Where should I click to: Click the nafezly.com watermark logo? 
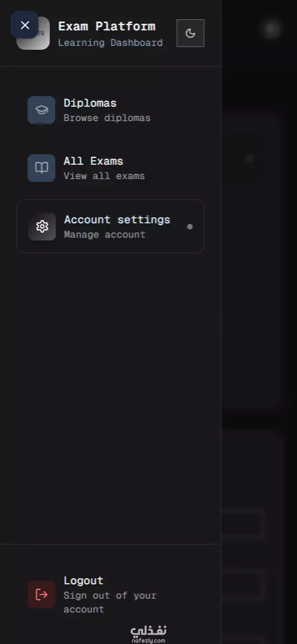(x=148, y=633)
